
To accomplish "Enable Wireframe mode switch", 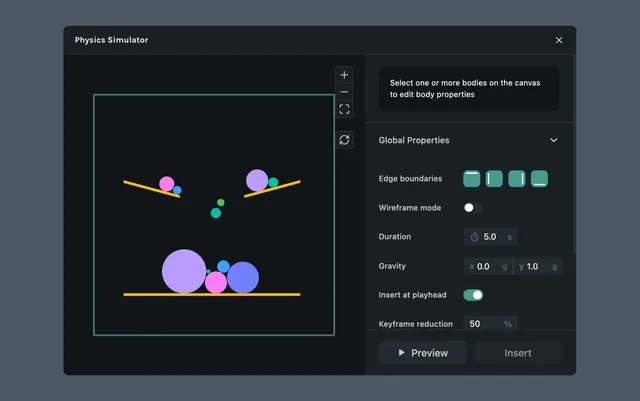I will 473,208.
